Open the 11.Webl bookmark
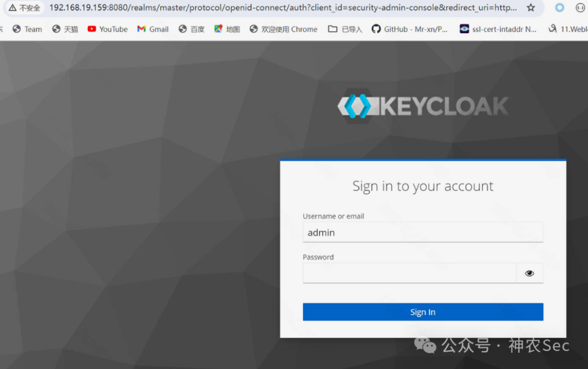 (568, 29)
